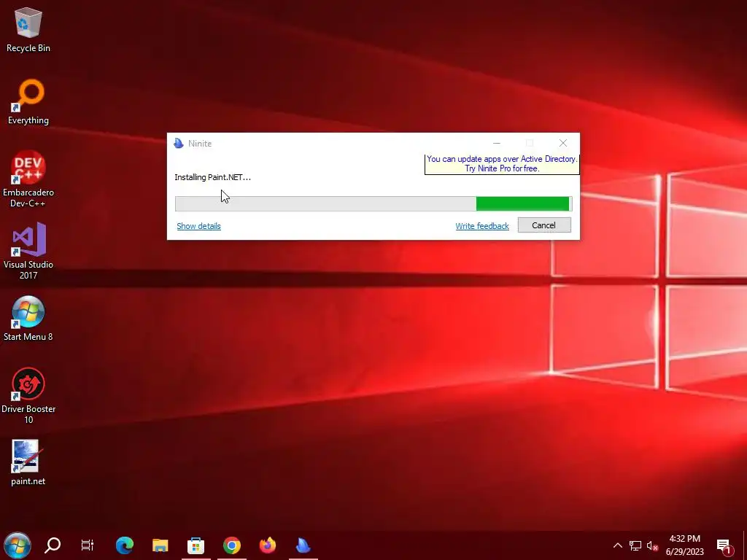
Task: Click the "Installing Paint.NET…" status text
Action: pyautogui.click(x=212, y=177)
